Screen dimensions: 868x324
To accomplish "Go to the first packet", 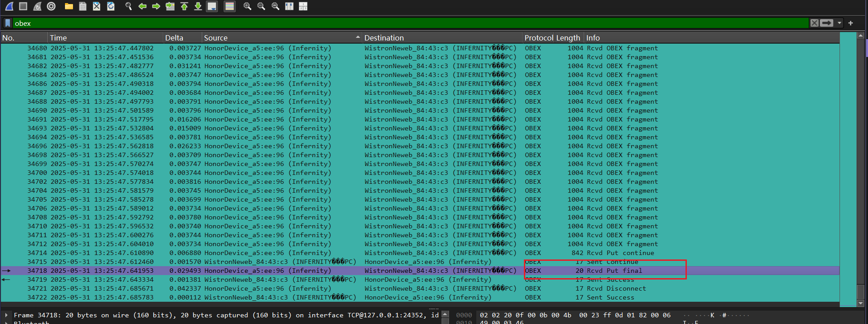I will 184,6.
